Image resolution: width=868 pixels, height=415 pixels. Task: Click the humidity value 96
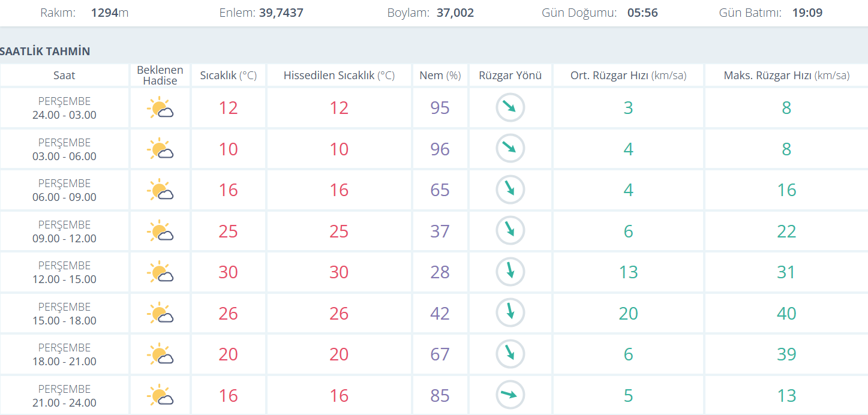440,149
